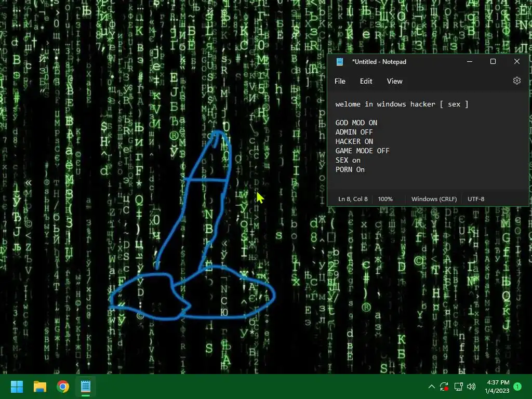The width and height of the screenshot is (532, 399).
Task: Click the 'GAME MODE OFF' line
Action: [x=362, y=151]
